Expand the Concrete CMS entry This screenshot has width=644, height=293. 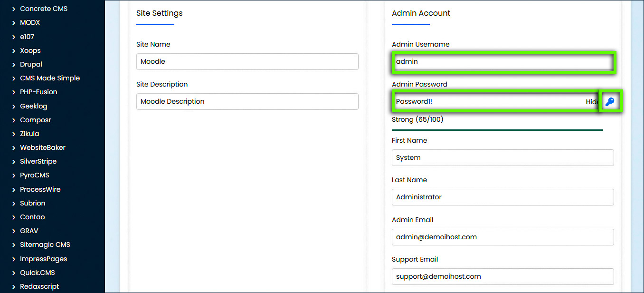(x=13, y=8)
